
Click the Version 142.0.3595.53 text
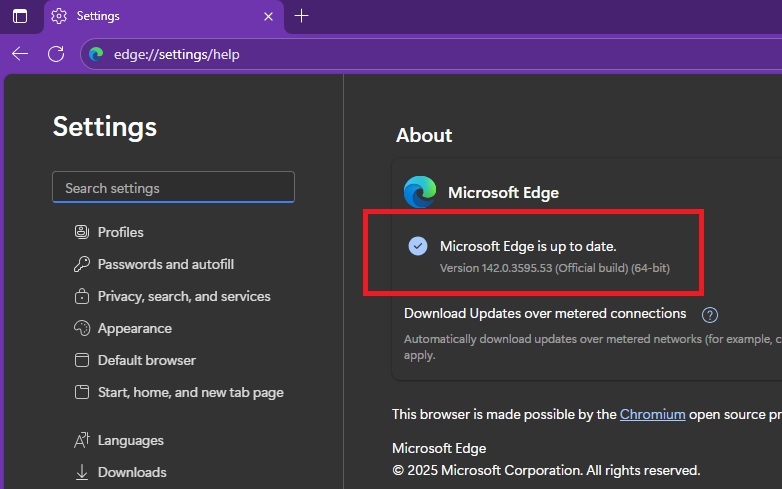tap(555, 268)
